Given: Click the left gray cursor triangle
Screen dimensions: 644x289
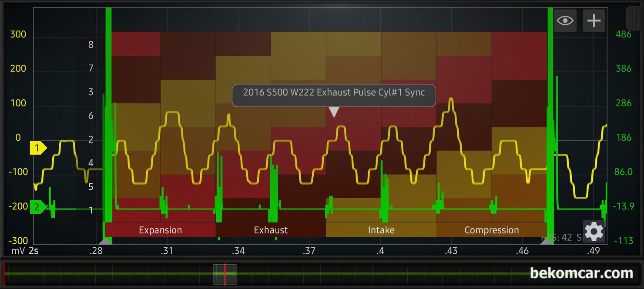Looking at the screenshot, I should click(x=105, y=241).
